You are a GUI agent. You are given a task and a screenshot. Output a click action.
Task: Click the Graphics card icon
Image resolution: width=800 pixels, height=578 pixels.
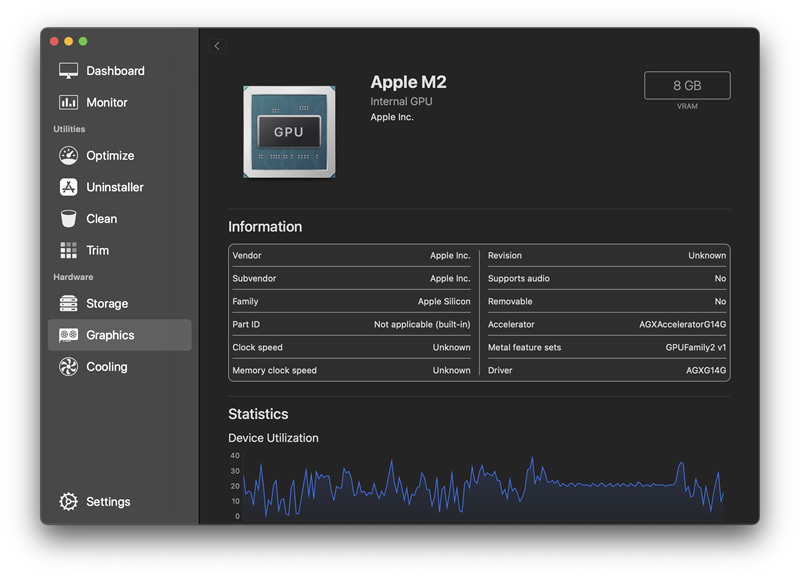68,335
